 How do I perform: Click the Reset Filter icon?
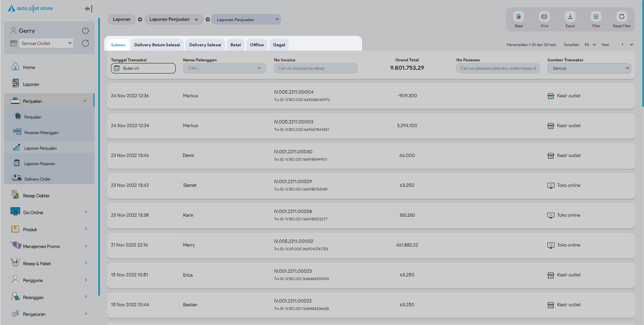point(622,17)
